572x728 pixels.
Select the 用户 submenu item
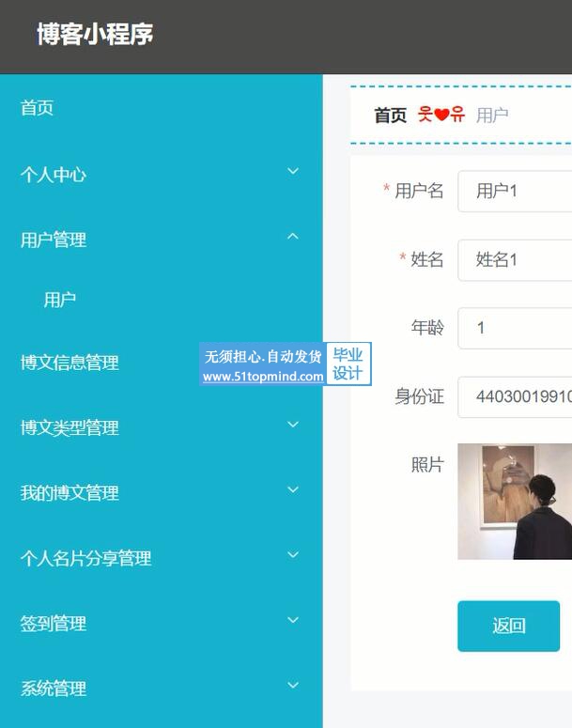pos(60,300)
